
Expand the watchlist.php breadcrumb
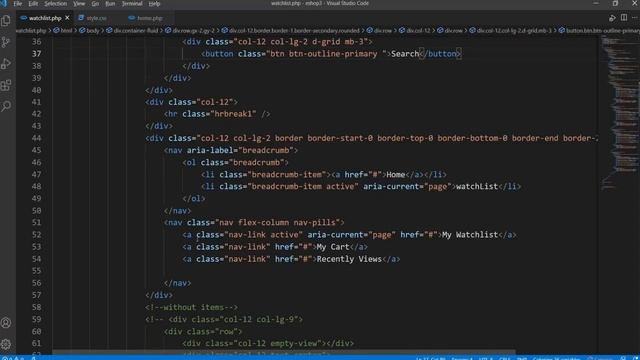pyautogui.click(x=31, y=31)
